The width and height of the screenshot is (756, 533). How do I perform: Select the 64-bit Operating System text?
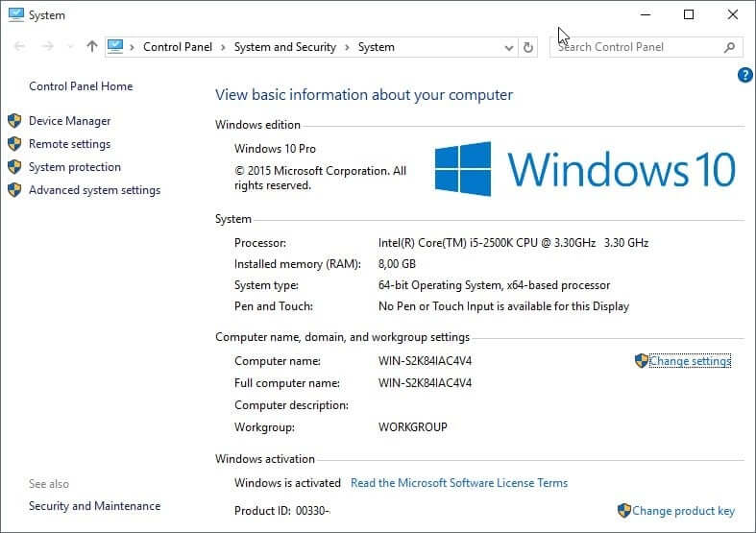tap(494, 285)
